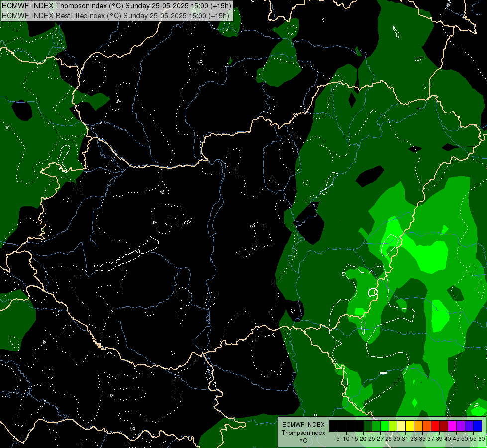Click the legend tick value "33"
This screenshot has width=487, height=448.
(414, 439)
